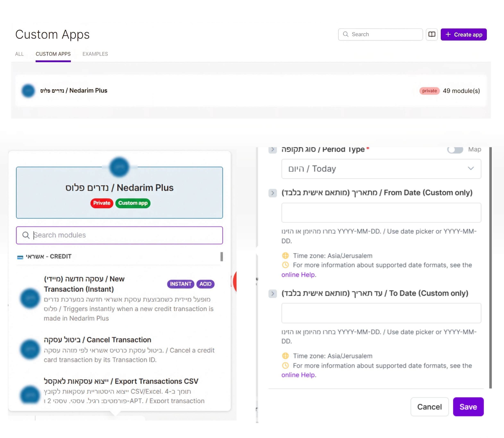Open online Help link under From Date
Viewport: 504px width, 438px height.
[x=298, y=275]
